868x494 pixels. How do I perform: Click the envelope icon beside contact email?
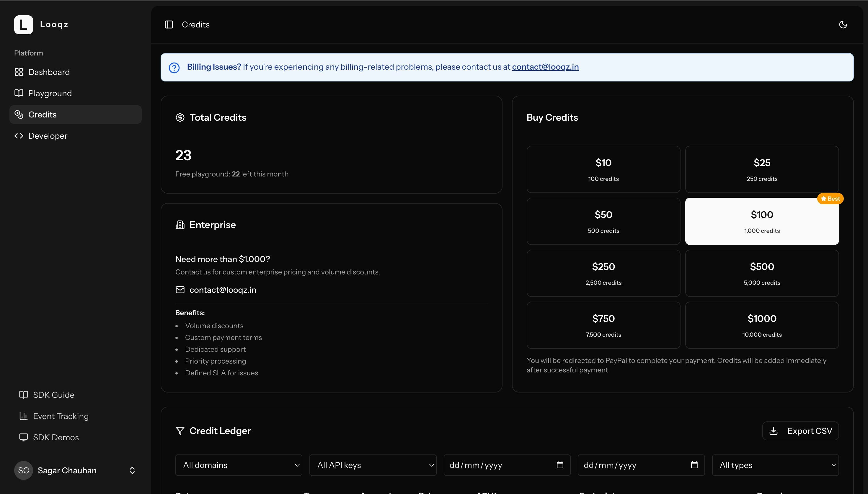click(180, 290)
